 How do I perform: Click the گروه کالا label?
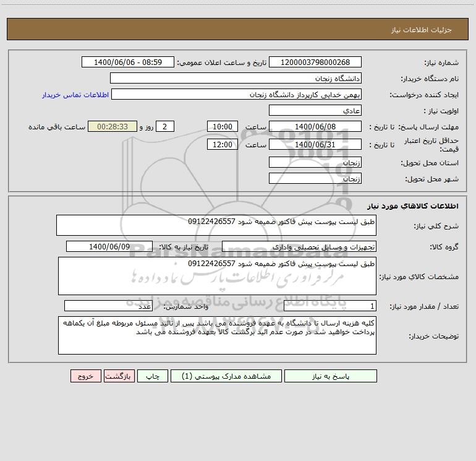444,247
